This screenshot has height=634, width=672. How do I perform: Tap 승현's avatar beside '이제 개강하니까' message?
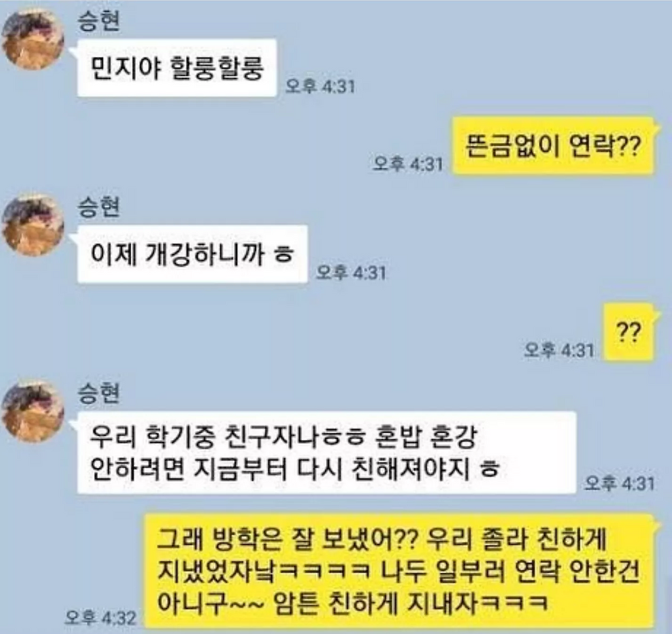(x=33, y=225)
